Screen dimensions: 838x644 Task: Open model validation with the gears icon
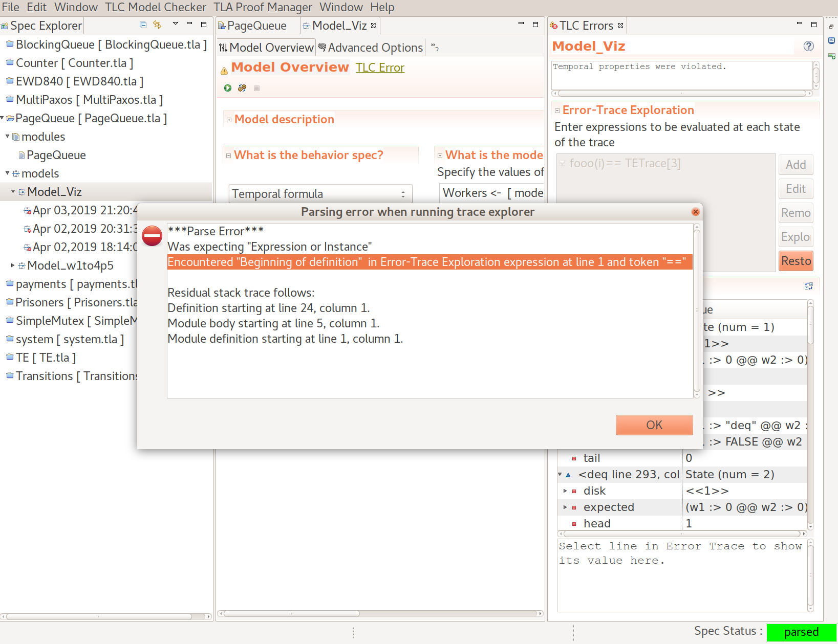click(x=242, y=88)
